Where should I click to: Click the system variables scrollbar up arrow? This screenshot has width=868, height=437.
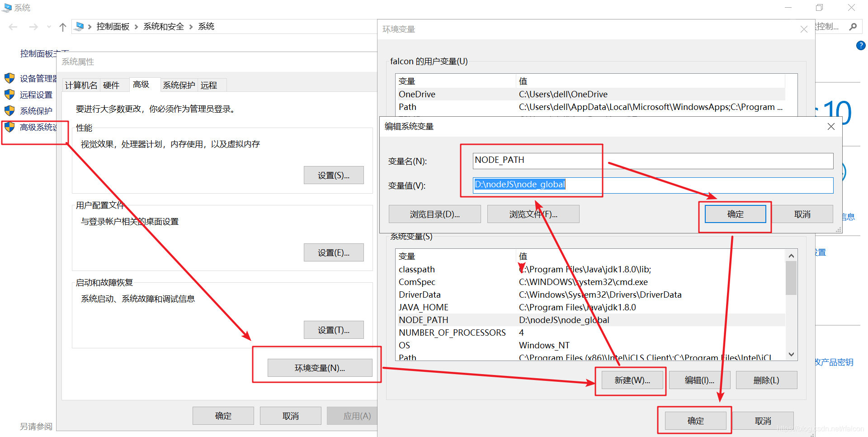(x=791, y=256)
